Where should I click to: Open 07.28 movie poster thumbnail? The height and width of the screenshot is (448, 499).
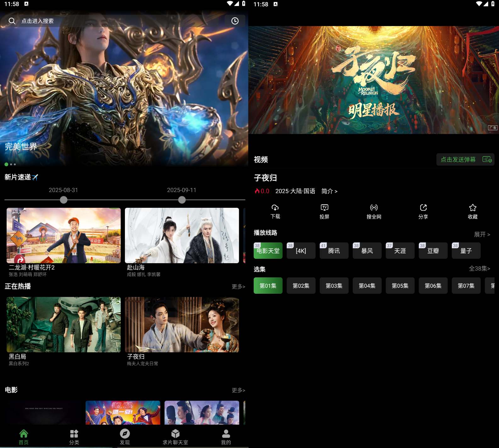[123, 413]
